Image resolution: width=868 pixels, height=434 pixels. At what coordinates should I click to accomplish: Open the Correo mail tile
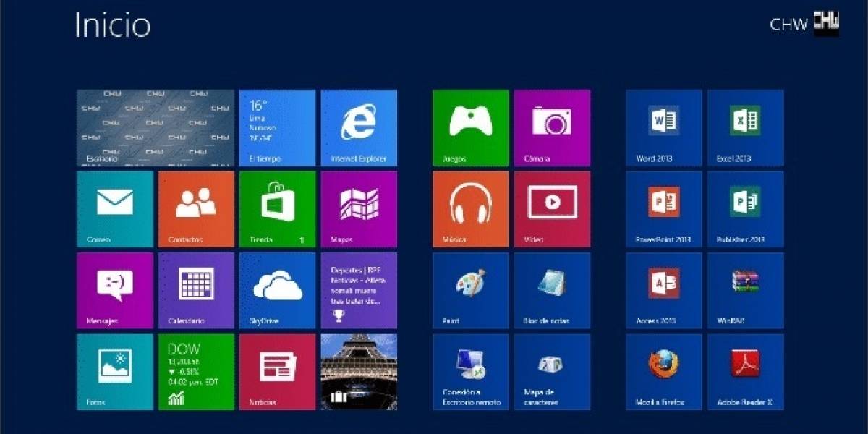[115, 209]
